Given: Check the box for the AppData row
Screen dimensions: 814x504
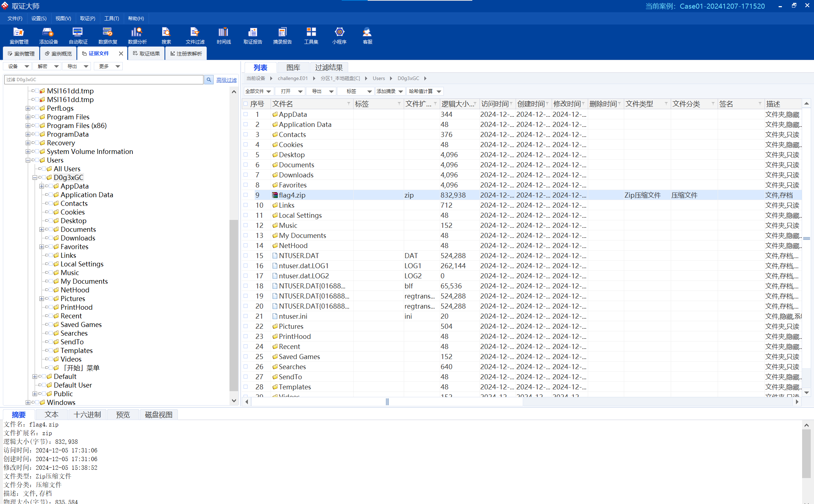Looking at the screenshot, I should point(246,114).
